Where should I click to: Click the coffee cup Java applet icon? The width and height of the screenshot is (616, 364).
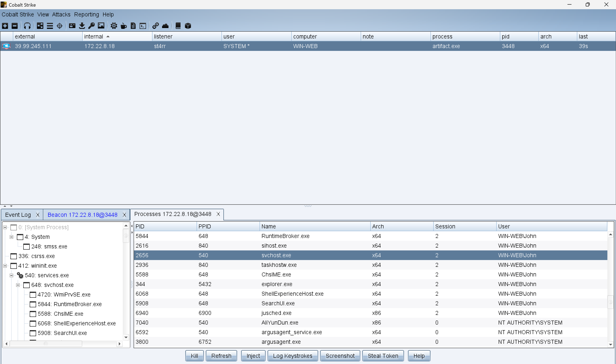(124, 26)
